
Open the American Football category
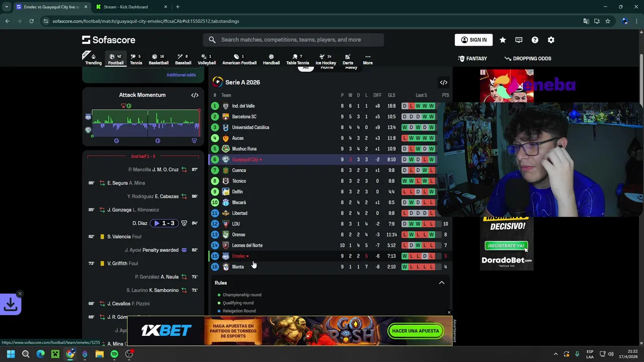tap(239, 59)
